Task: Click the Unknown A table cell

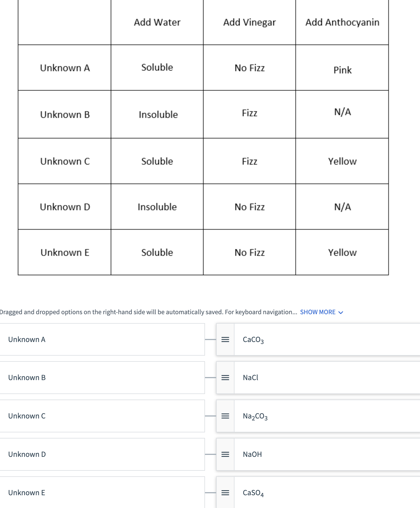Action: tap(65, 68)
